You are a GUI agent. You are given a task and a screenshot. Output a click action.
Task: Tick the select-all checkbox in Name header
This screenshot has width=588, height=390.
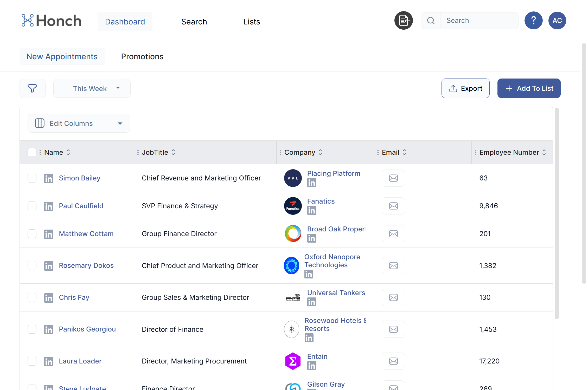click(x=32, y=152)
